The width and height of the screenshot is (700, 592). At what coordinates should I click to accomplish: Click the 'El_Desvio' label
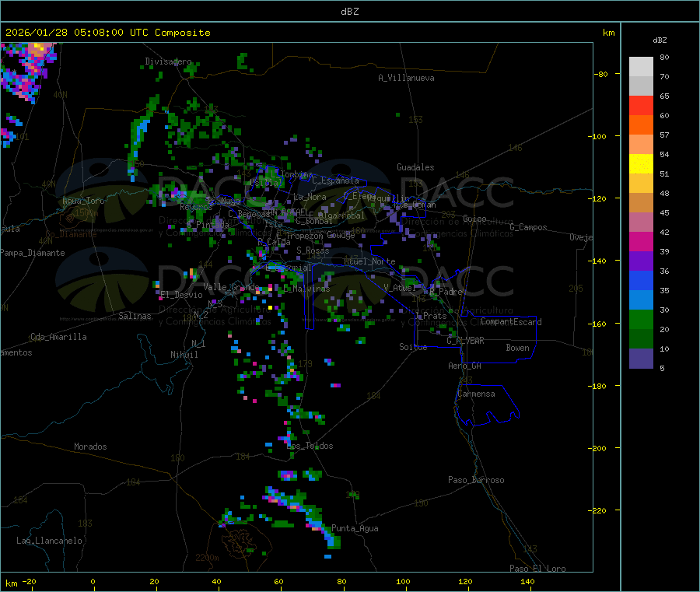[181, 295]
